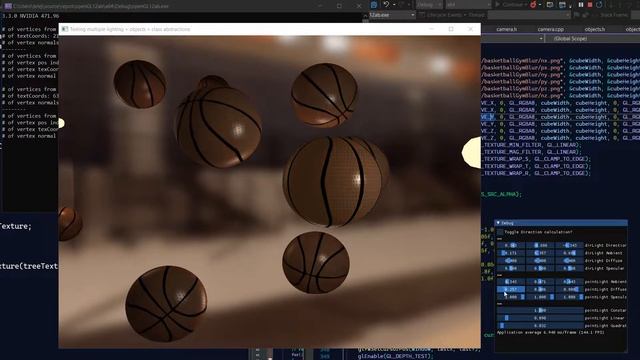Click the console scrollbar up arrow
Image resolution: width=640 pixels, height=360 pixels.
[365, 16]
